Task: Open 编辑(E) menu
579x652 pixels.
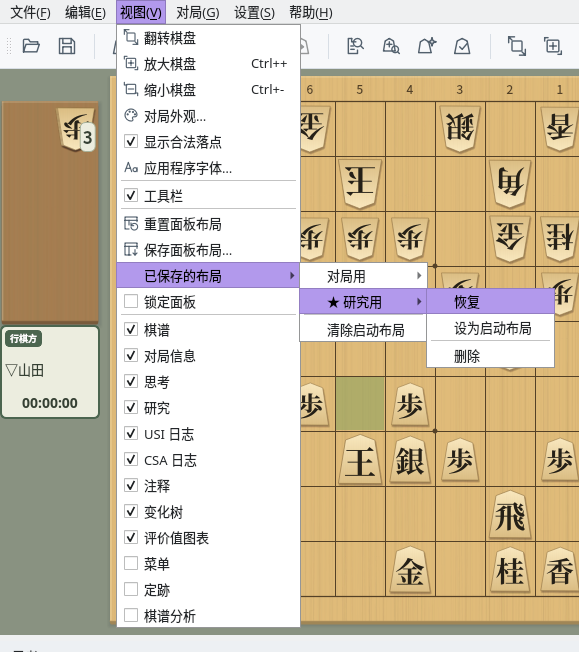Action: (85, 12)
